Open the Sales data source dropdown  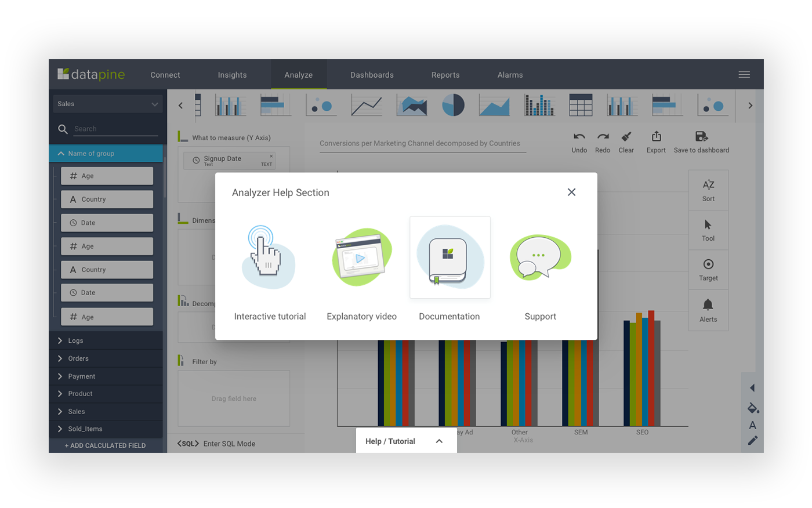coord(107,104)
